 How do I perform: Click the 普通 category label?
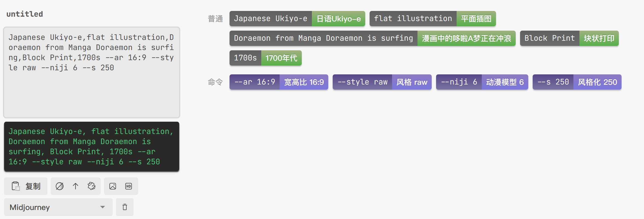point(215,19)
